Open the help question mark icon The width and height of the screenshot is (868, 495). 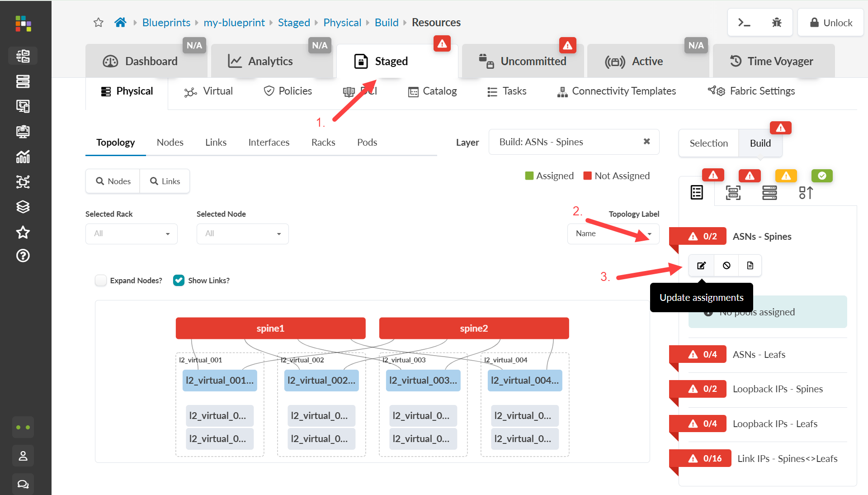click(x=23, y=256)
